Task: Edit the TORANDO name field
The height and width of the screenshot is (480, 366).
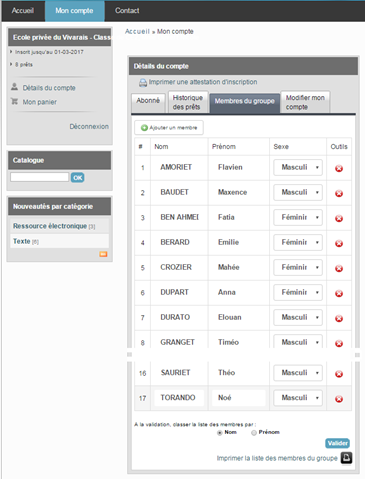Action: (179, 398)
